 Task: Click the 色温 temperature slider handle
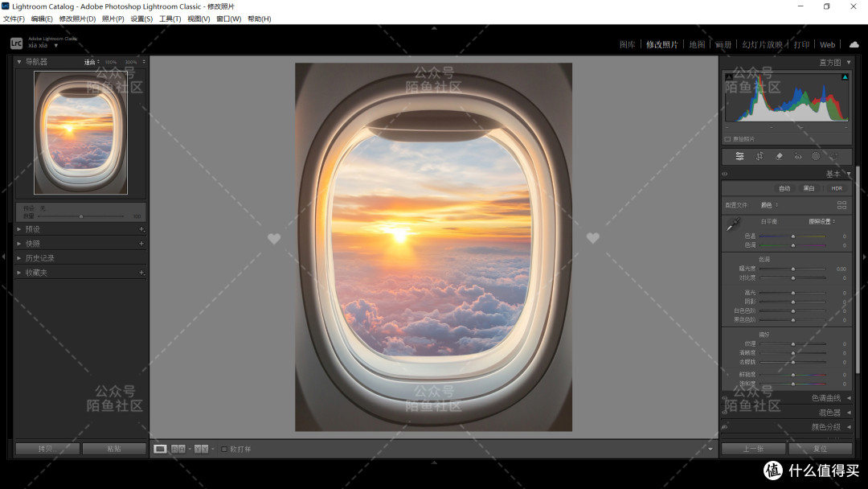point(793,236)
